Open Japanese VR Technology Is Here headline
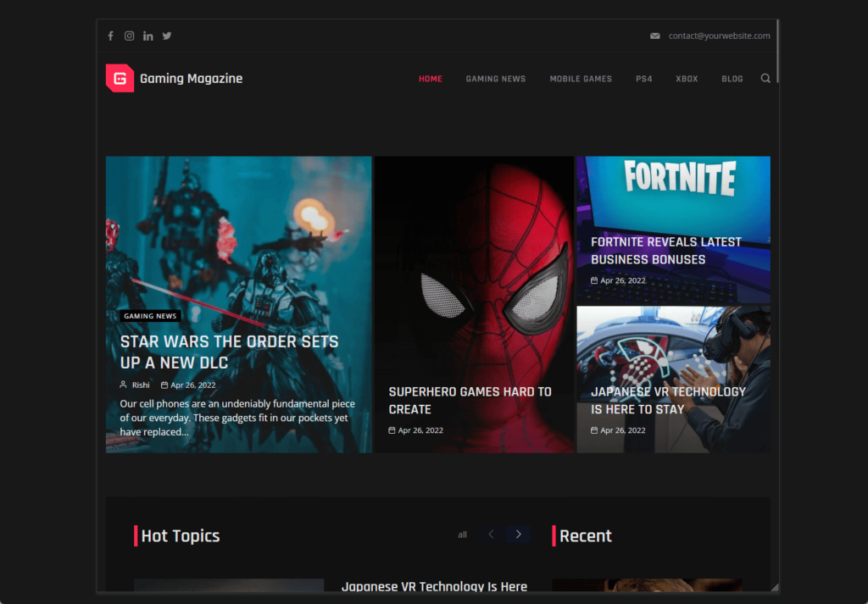The image size is (868, 604). (668, 401)
